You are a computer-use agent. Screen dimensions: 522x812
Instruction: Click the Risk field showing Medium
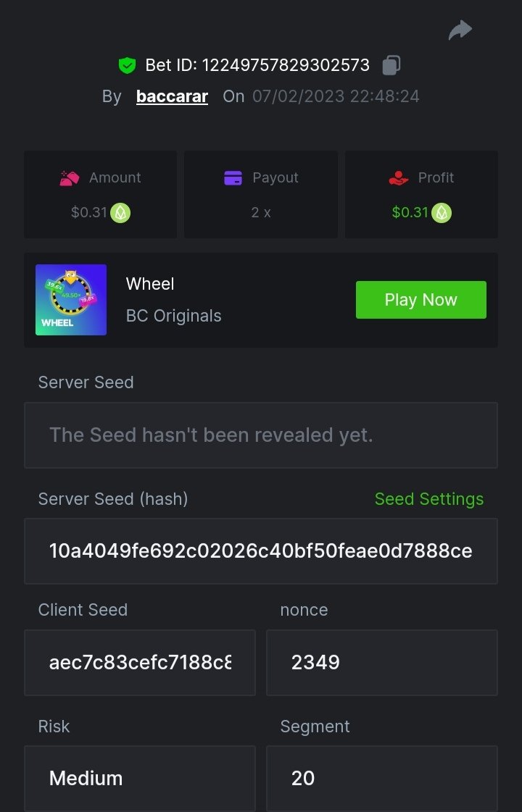tap(140, 779)
